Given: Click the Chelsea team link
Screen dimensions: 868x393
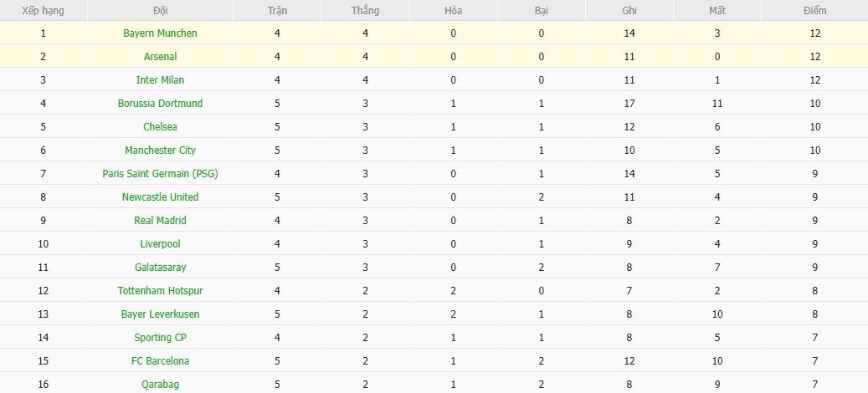Looking at the screenshot, I should point(160,127).
